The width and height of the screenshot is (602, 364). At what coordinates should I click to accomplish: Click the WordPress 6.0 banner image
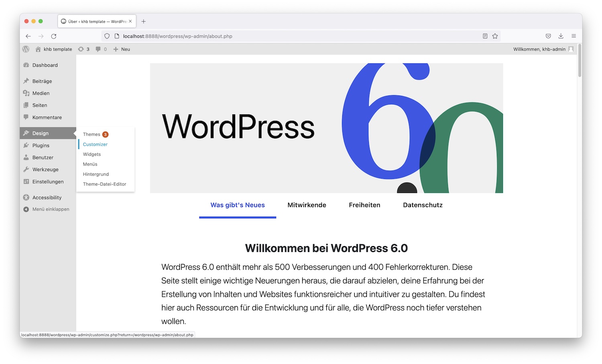click(x=326, y=128)
